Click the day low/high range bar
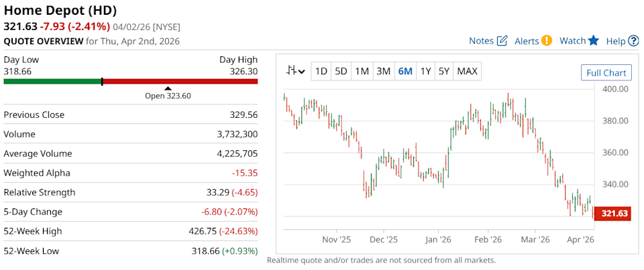 tap(131, 82)
